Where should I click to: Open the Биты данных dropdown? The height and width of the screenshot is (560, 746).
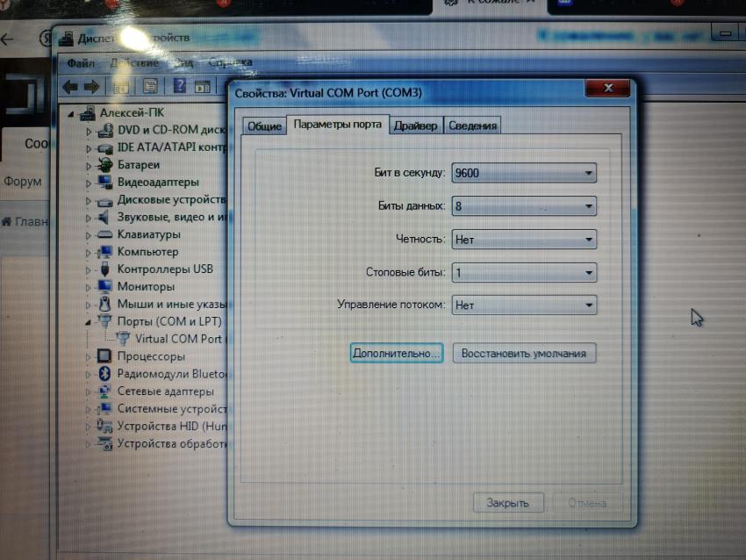(524, 206)
